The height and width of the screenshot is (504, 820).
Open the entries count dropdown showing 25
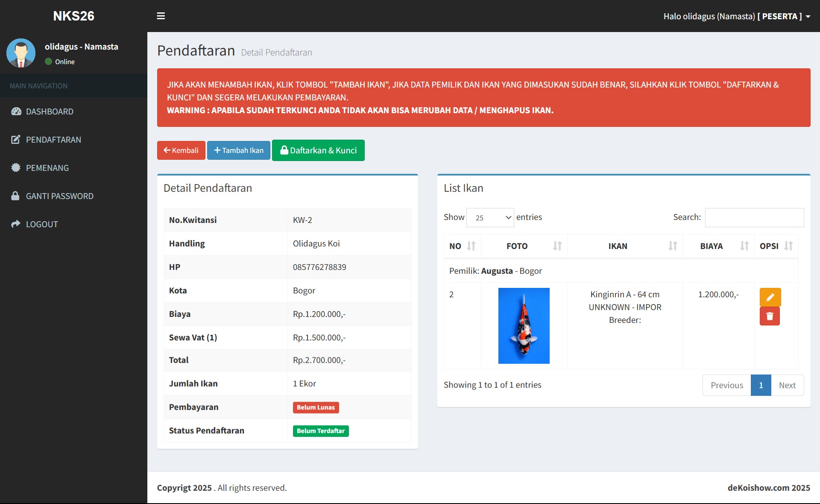490,218
